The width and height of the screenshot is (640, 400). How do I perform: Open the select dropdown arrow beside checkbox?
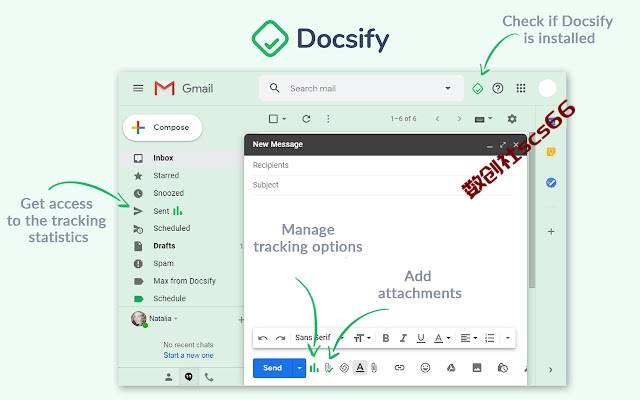284,119
